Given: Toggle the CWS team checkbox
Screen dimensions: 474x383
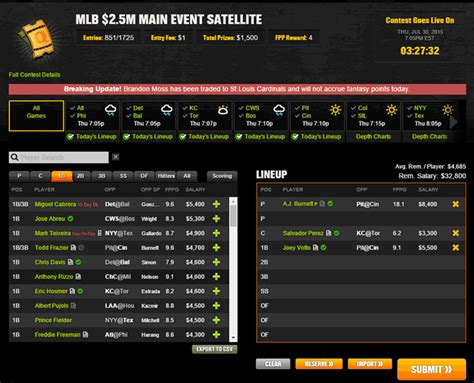Looking at the screenshot, I should tap(241, 108).
